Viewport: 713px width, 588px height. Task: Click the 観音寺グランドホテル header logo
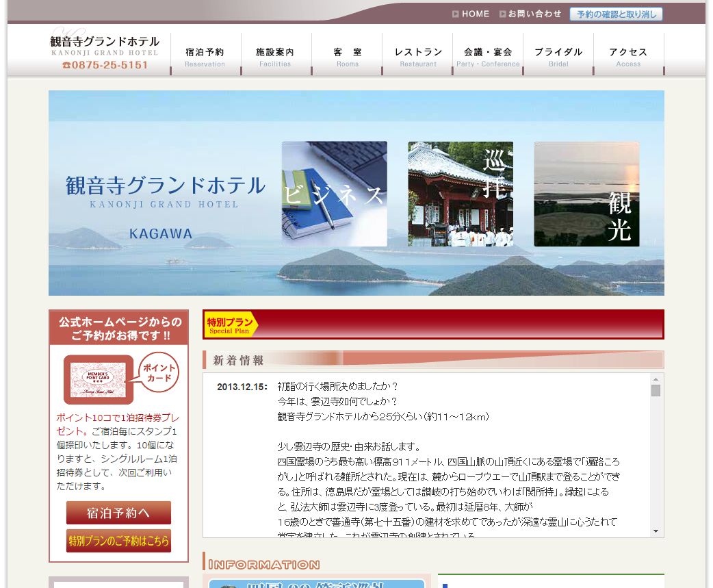tap(105, 45)
